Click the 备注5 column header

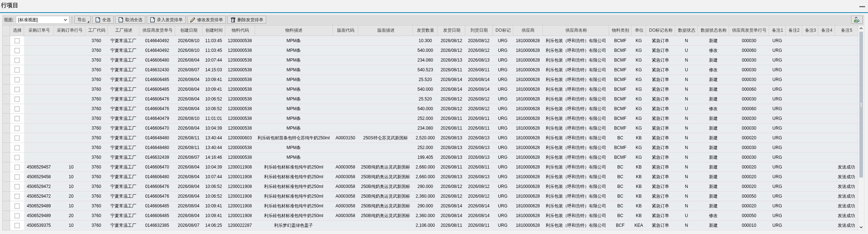pyautogui.click(x=846, y=31)
